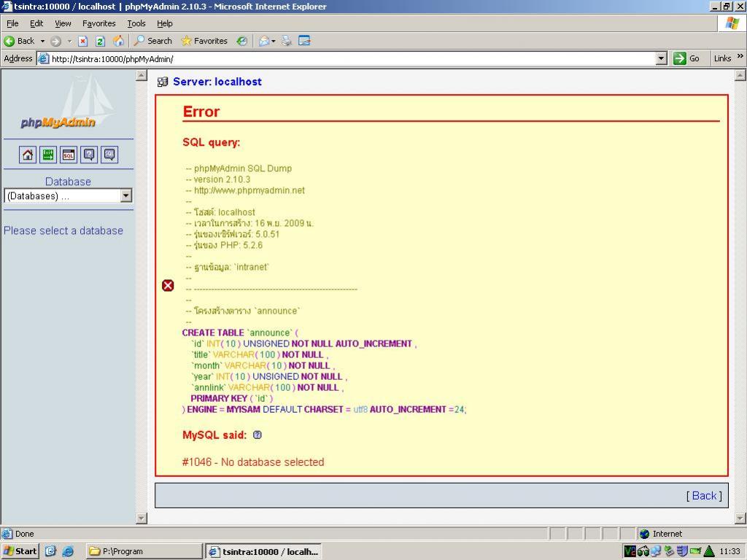This screenshot has width=747, height=560.
Task: Click the phpMyAdmin Home icon
Action: tap(28, 155)
